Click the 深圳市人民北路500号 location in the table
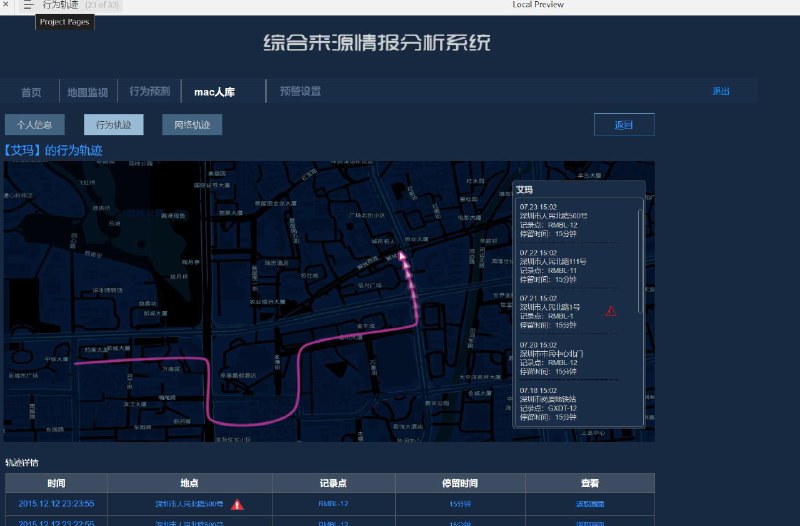 (189, 504)
